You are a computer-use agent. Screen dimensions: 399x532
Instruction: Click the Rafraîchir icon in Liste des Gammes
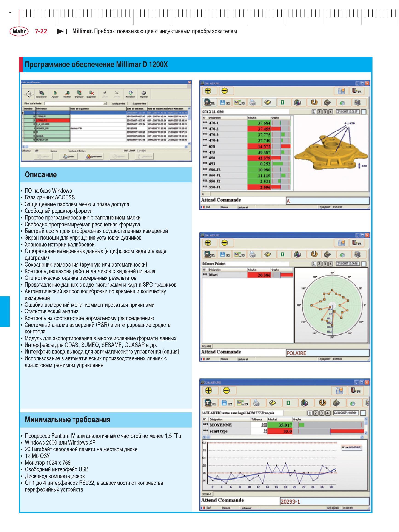point(130,94)
